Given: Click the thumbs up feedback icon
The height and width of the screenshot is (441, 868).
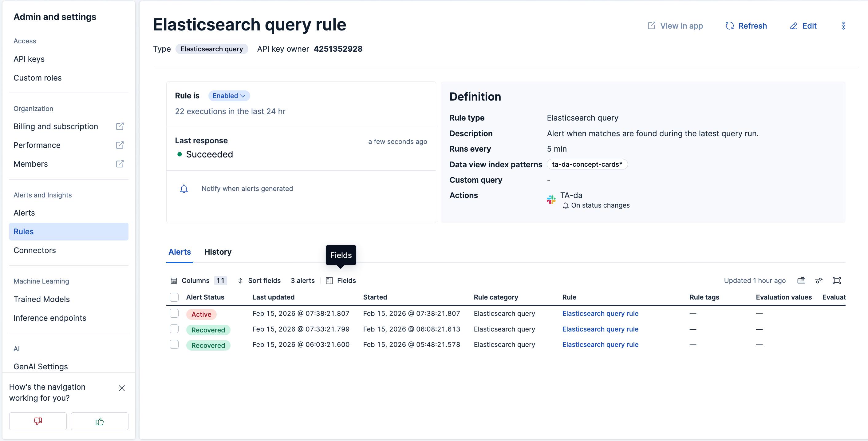Looking at the screenshot, I should point(99,421).
